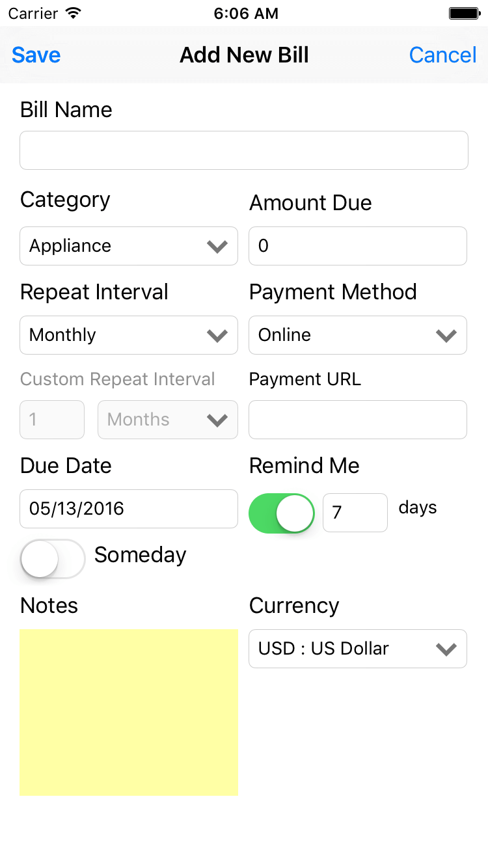Open the Category dropdown showing Appliance
Screen dimensions: 488x868
(117, 246)
